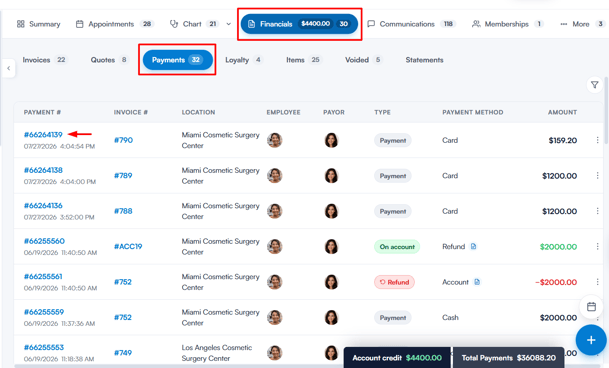Click the red Refund type badge

pos(394,282)
